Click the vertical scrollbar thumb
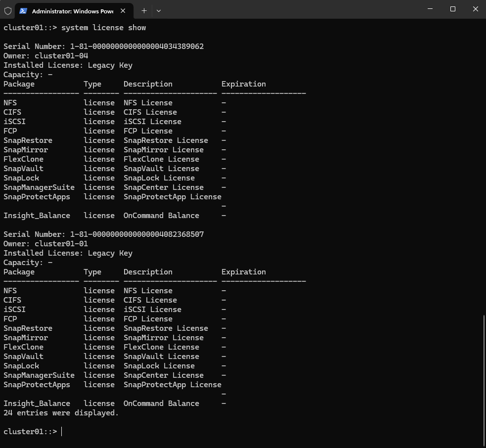The width and height of the screenshot is (486, 448). click(x=484, y=379)
